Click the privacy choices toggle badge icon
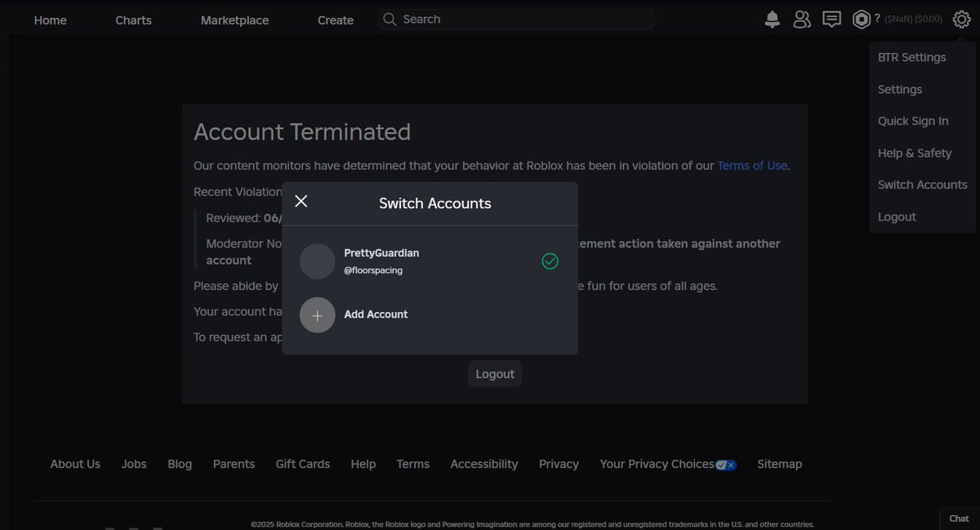 (x=726, y=465)
